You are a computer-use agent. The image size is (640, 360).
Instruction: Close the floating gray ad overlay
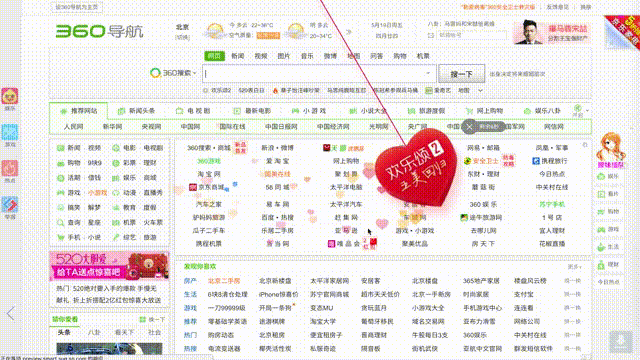469,127
